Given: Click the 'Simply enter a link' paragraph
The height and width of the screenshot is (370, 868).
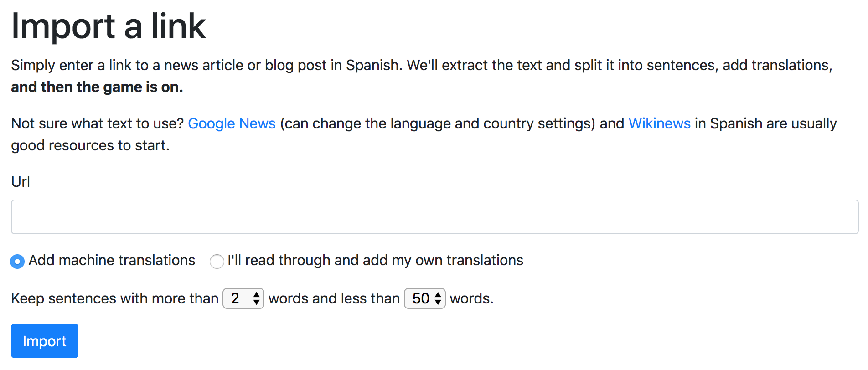Looking at the screenshot, I should [x=422, y=76].
